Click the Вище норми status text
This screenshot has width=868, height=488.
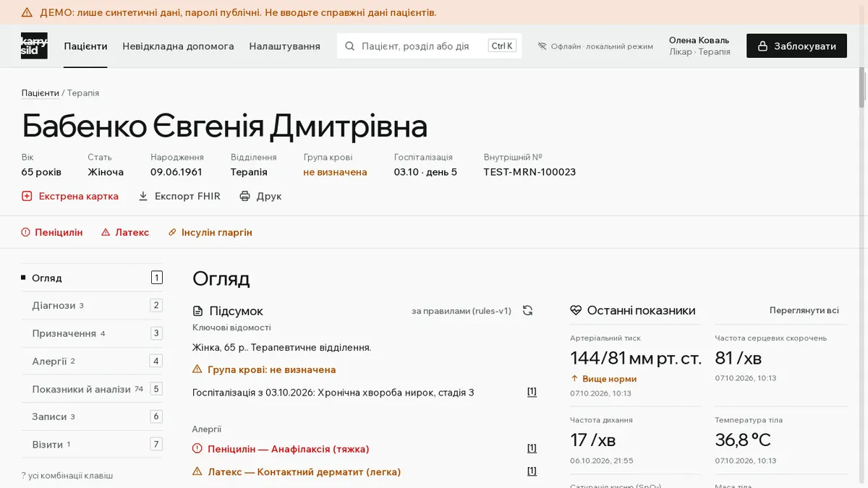(610, 379)
